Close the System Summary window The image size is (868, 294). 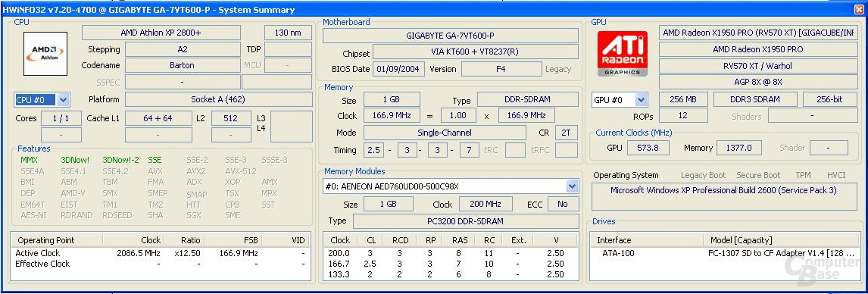pos(859,9)
